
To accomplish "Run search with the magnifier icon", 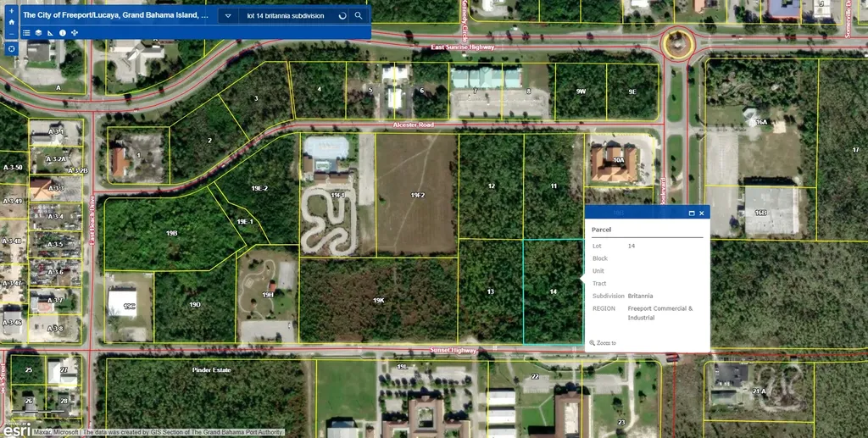I will [x=359, y=15].
